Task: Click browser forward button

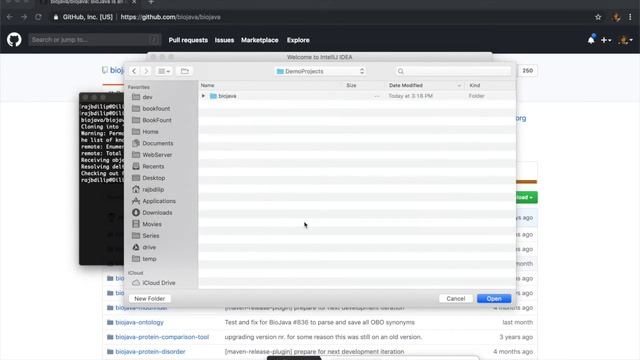Action: tap(24, 17)
